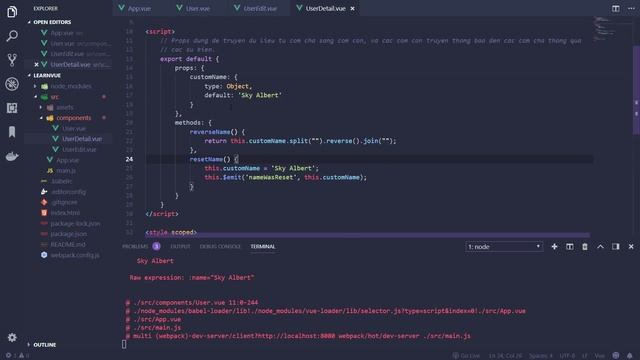Select the Terminal panel tab
The height and width of the screenshot is (360, 640).
point(263,247)
